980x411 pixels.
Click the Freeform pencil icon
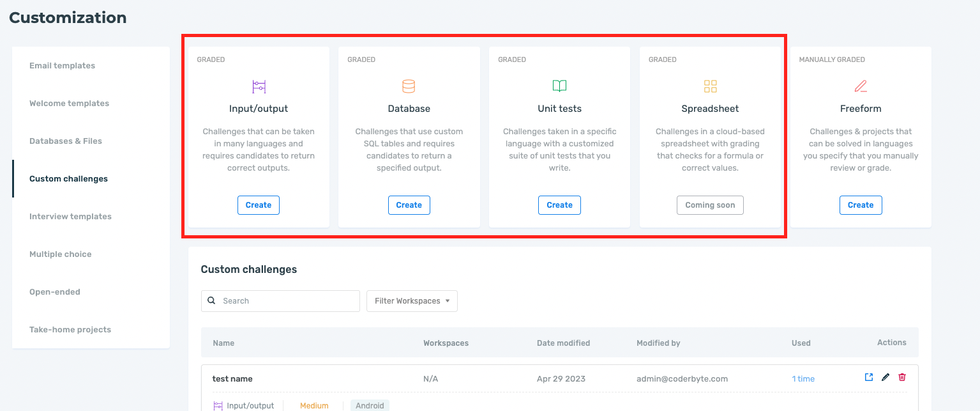click(861, 86)
